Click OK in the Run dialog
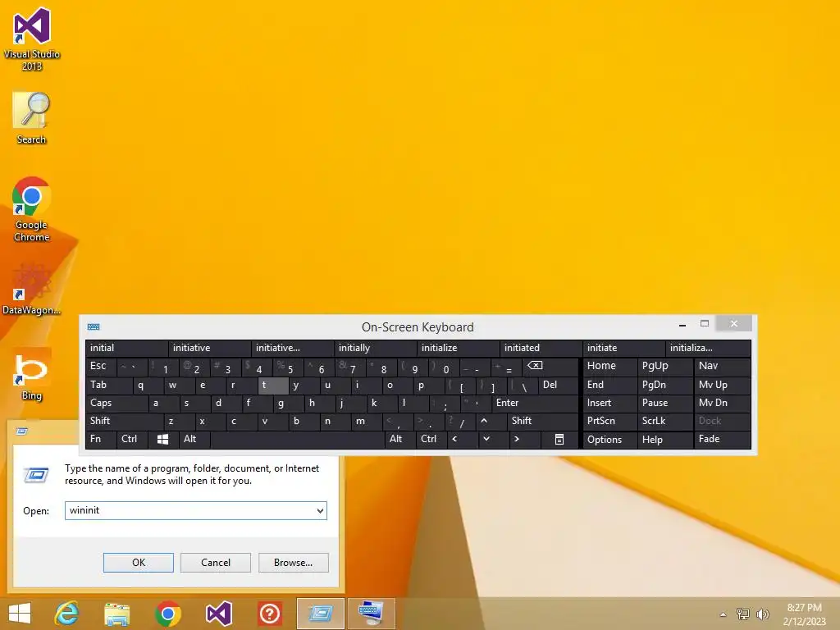Image resolution: width=840 pixels, height=630 pixels. (138, 563)
